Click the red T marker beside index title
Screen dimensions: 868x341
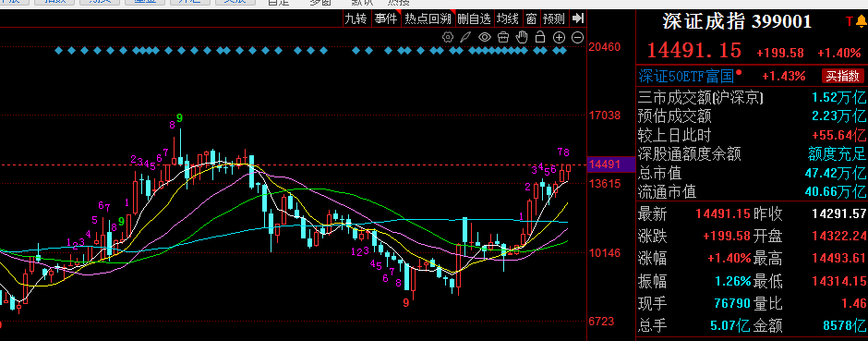850,21
